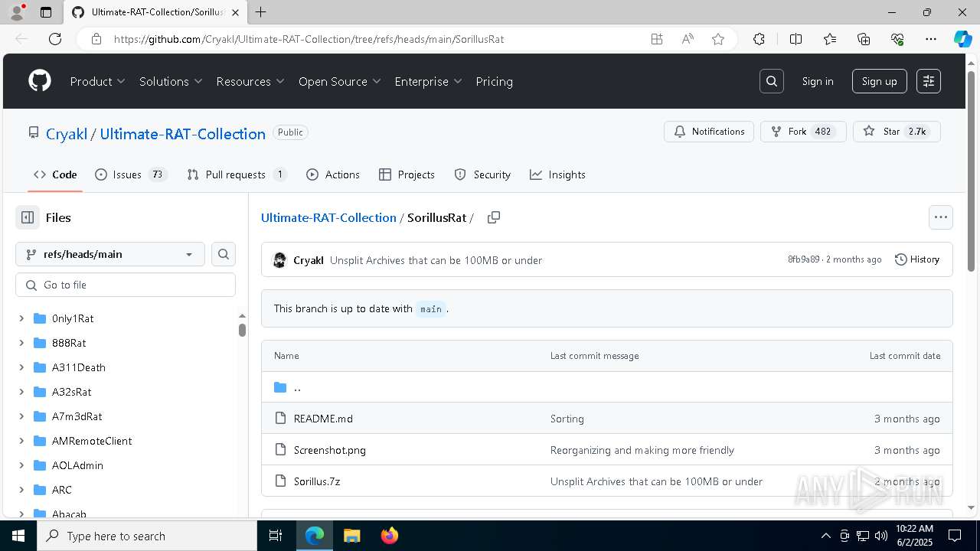Viewport: 980px width, 551px height.
Task: Expand the A32sRat folder chevron
Action: click(21, 392)
